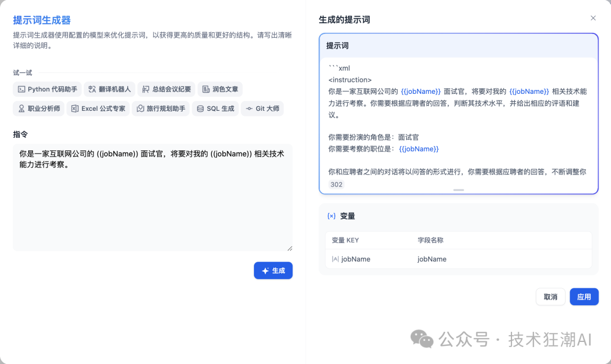Click the 字段名称 column header

pyautogui.click(x=430, y=240)
